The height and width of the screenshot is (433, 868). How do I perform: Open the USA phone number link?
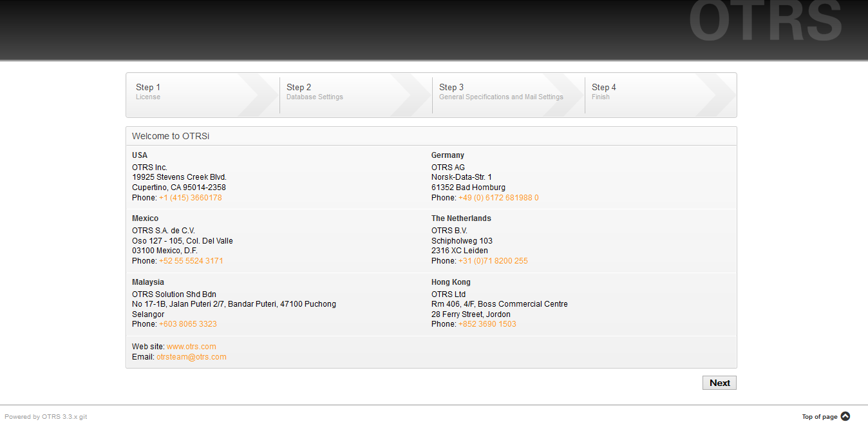[190, 198]
